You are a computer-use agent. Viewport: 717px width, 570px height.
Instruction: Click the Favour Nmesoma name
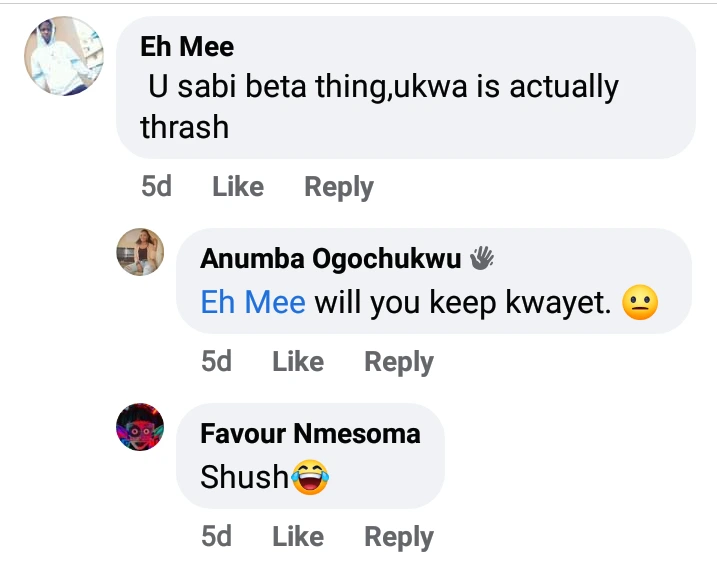[310, 434]
